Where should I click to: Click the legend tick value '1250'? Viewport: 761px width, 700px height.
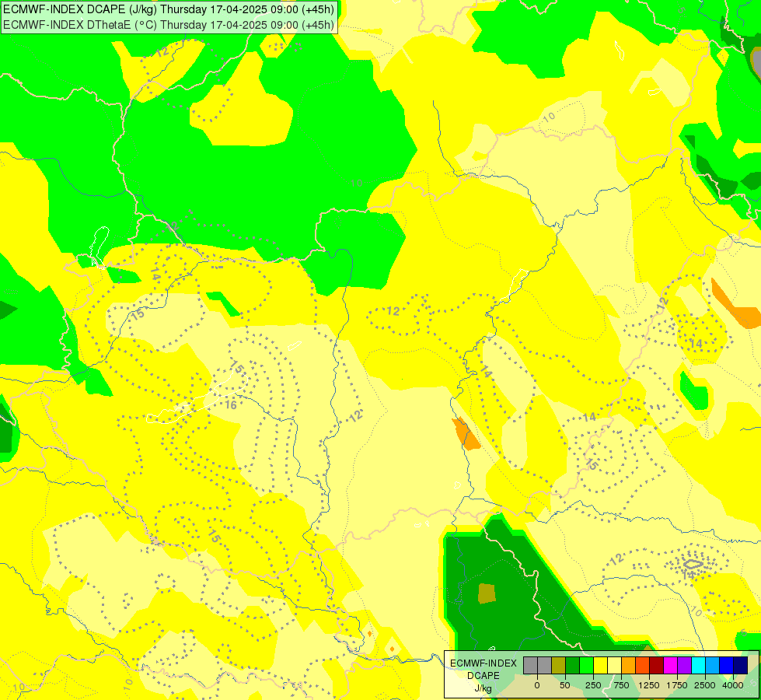coord(649,685)
